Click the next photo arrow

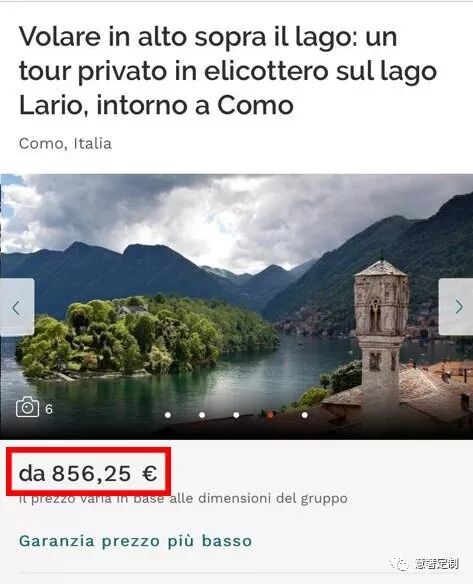pyautogui.click(x=456, y=307)
